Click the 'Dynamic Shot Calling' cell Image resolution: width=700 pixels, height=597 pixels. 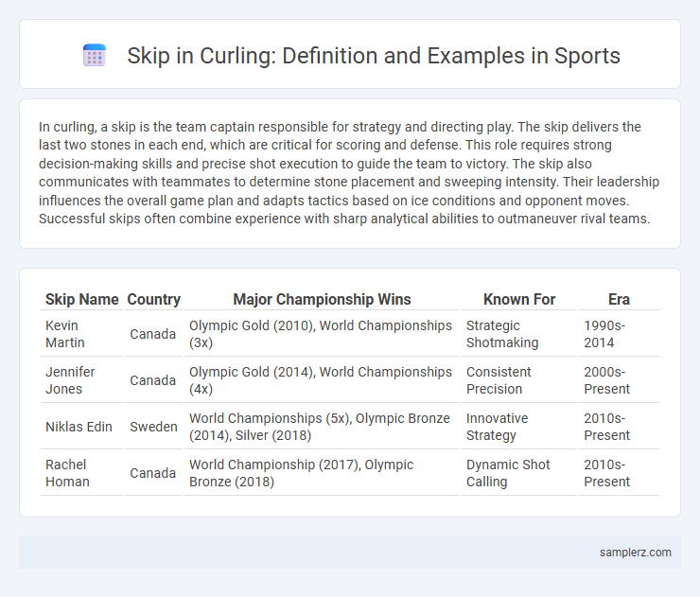click(x=519, y=473)
